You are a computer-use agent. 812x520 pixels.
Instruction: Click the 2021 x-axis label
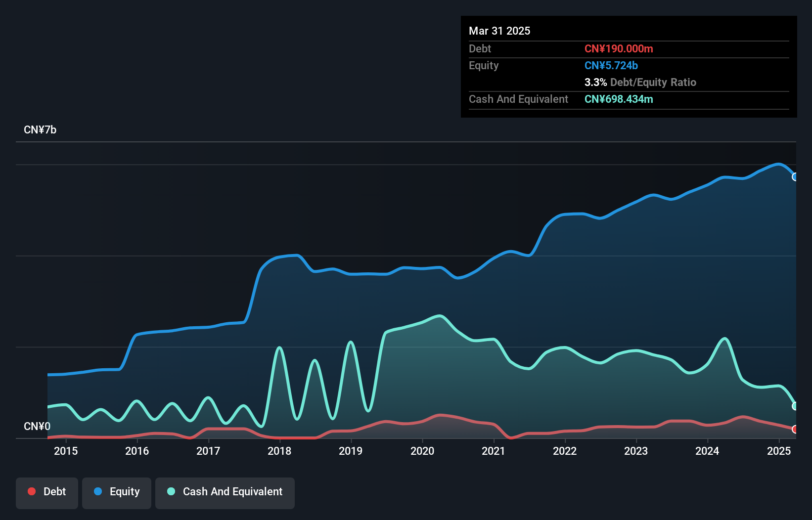(x=494, y=451)
